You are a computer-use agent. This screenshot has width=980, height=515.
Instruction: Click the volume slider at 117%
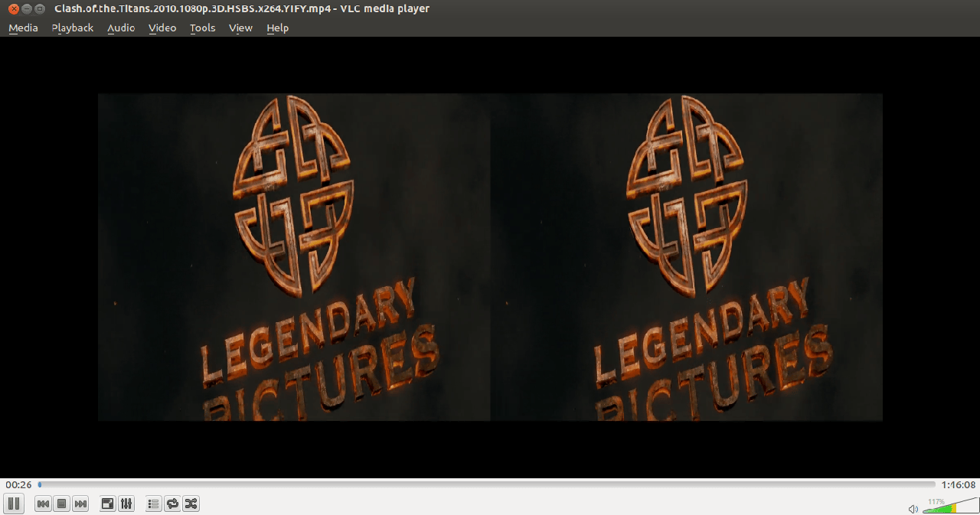tap(955, 508)
